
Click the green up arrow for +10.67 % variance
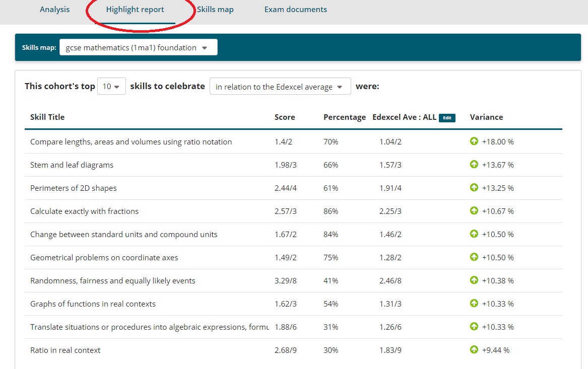[474, 210]
